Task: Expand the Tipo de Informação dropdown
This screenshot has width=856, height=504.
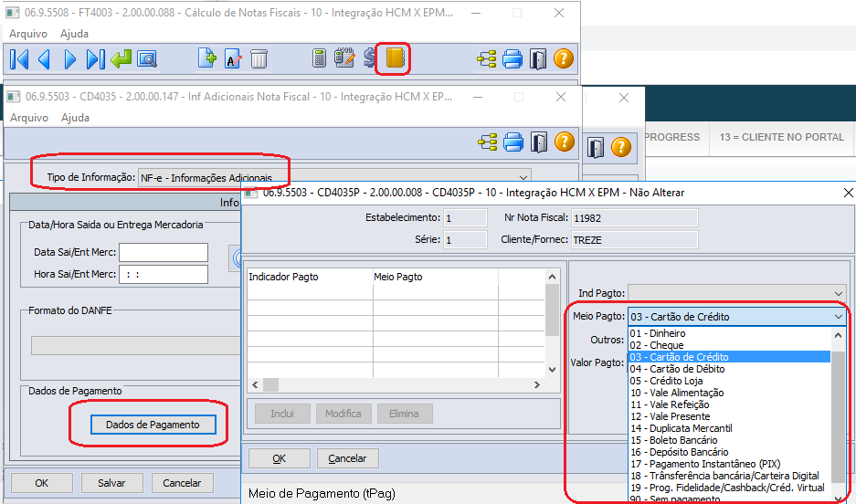Action: [523, 178]
